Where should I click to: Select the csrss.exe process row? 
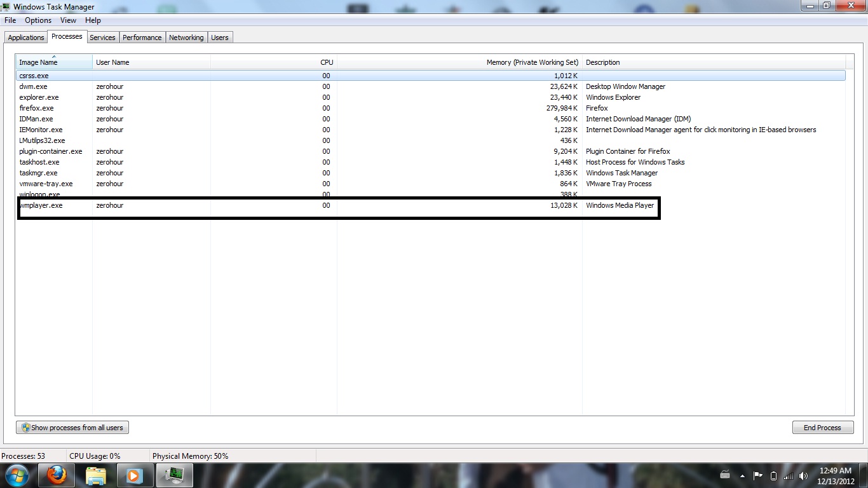(x=430, y=76)
